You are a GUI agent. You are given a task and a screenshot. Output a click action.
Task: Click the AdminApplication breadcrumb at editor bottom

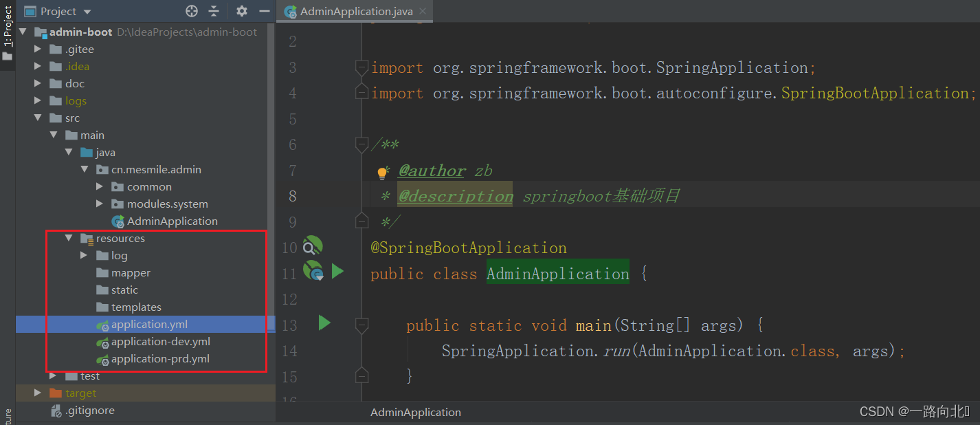[x=416, y=413]
